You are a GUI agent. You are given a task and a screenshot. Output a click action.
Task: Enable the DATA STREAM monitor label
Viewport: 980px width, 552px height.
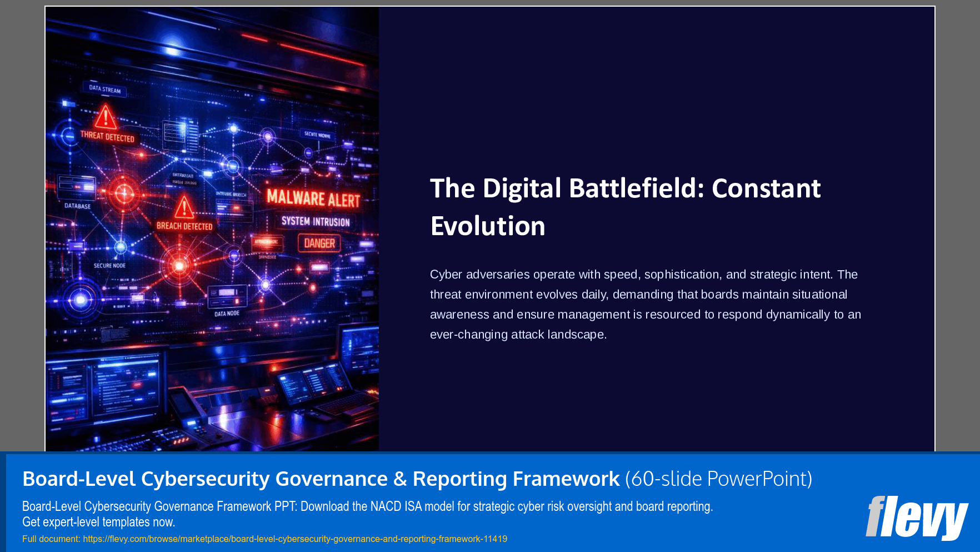[x=106, y=90]
